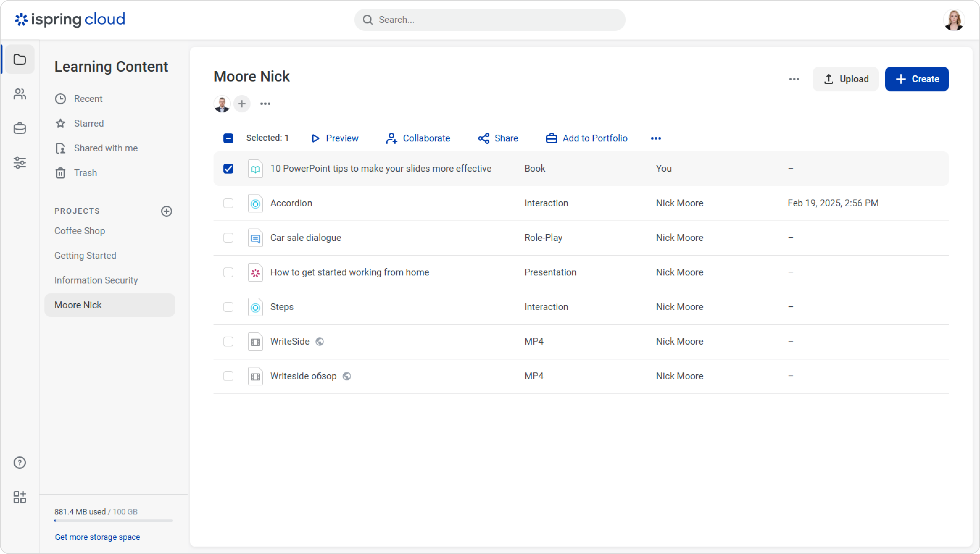Uncheck the 10 PowerPoint tips book checkbox
Screen dimensions: 980x554
coord(228,169)
